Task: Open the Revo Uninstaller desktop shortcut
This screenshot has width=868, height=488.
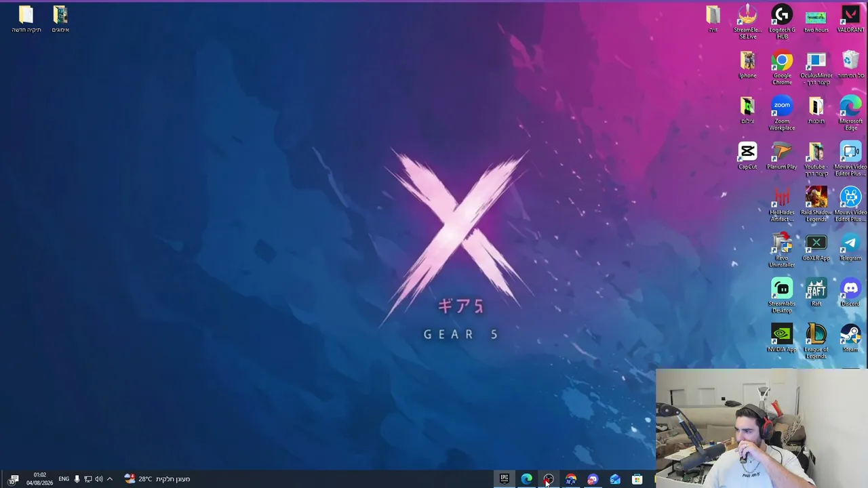Action: (782, 250)
